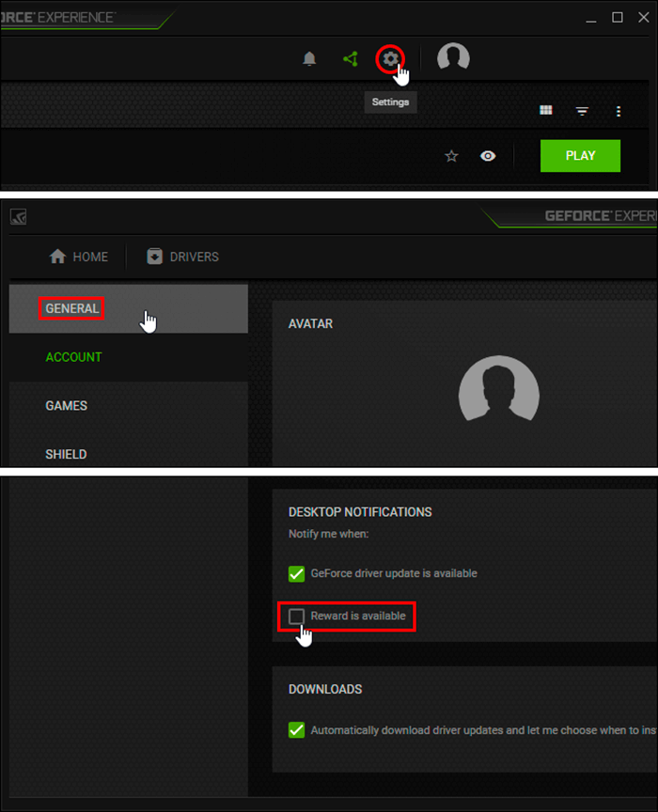Open the filter icon
The height and width of the screenshot is (812, 658).
coord(582,111)
